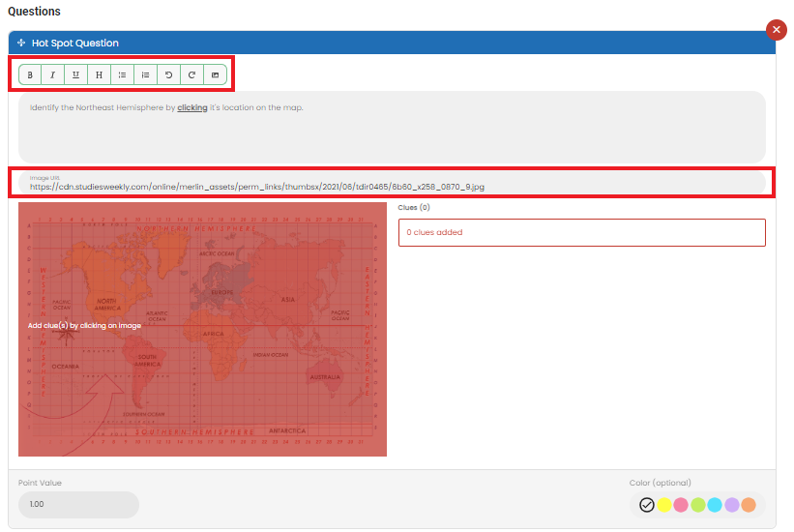The height and width of the screenshot is (532, 794).
Task: Edit the Point Value field
Action: click(78, 505)
